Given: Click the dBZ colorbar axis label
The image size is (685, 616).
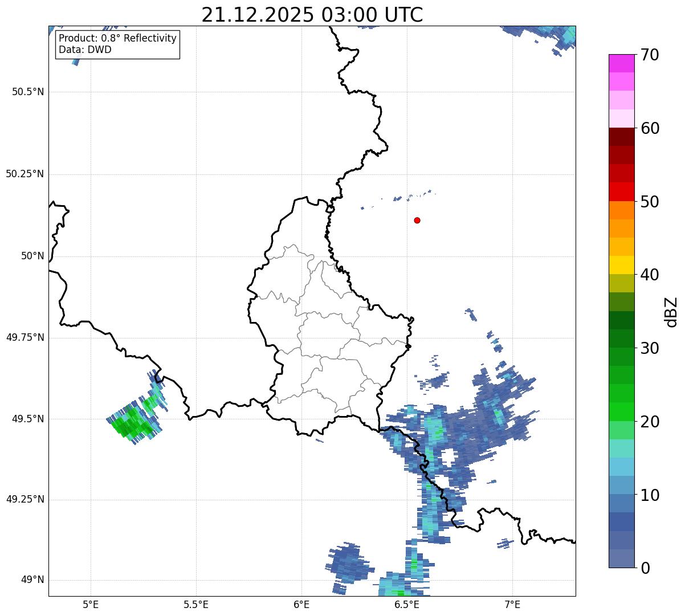Looking at the screenshot, I should [x=671, y=312].
